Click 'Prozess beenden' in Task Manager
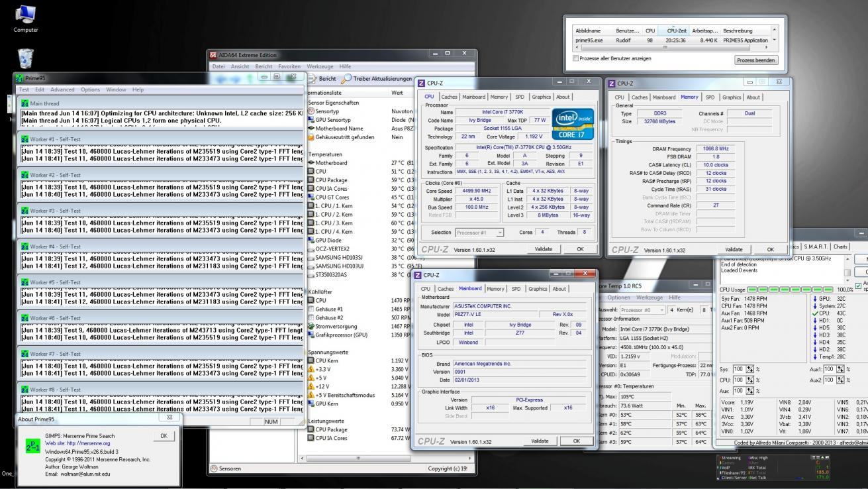This screenshot has height=489, width=868. [x=755, y=60]
